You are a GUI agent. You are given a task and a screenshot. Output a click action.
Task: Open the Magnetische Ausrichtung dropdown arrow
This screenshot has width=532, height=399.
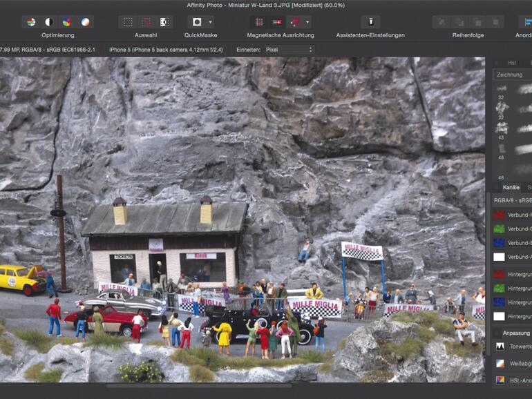pyautogui.click(x=307, y=22)
